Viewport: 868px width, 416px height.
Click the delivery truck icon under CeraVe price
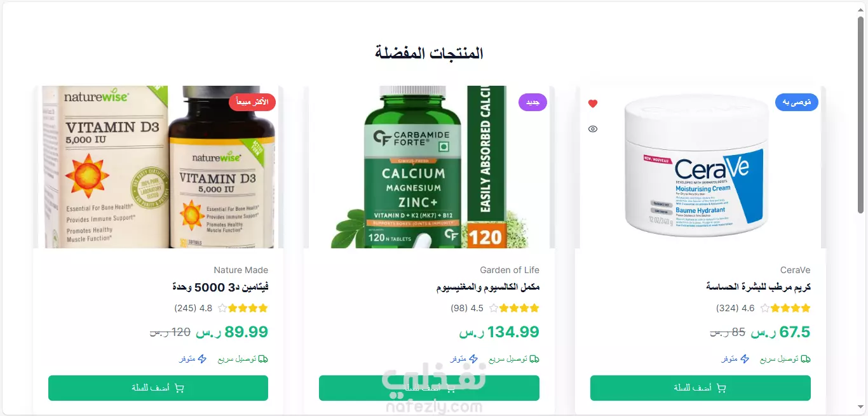pyautogui.click(x=806, y=359)
